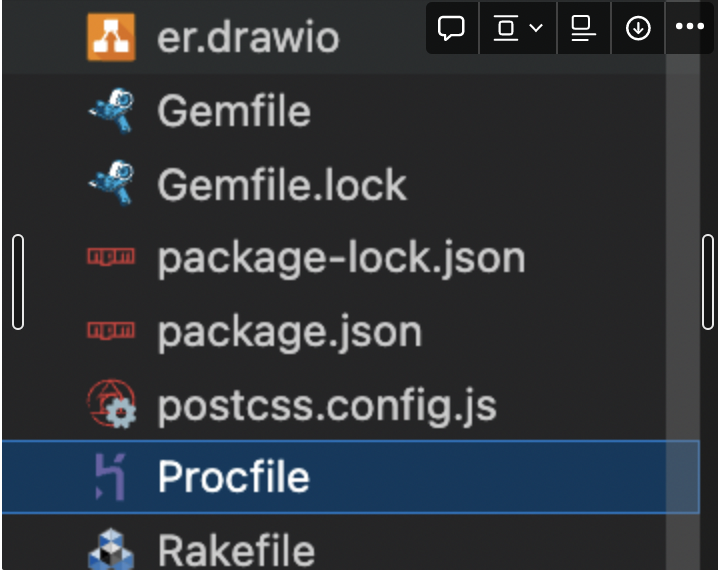
Task: Click the orange draw.io file icon
Action: (111, 37)
